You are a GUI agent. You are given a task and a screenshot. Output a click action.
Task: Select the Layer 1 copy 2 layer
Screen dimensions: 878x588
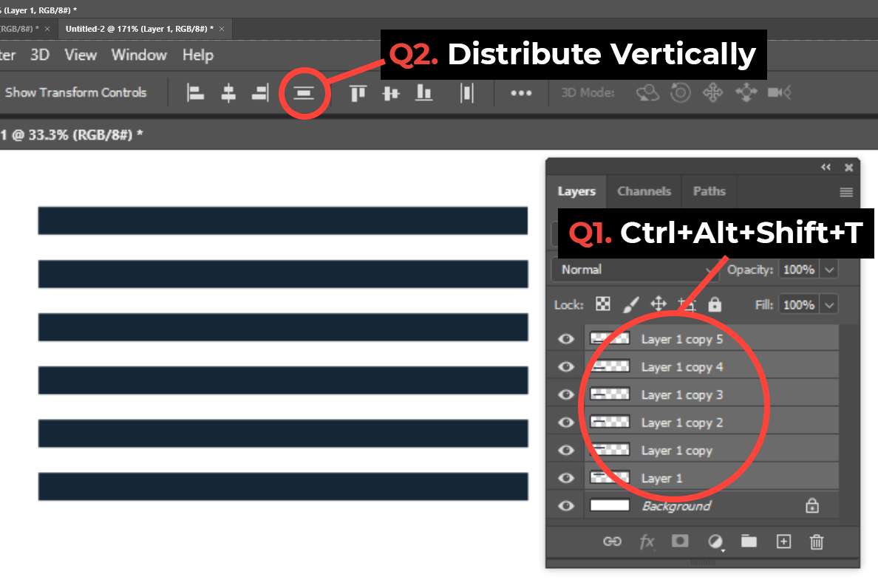tap(681, 423)
